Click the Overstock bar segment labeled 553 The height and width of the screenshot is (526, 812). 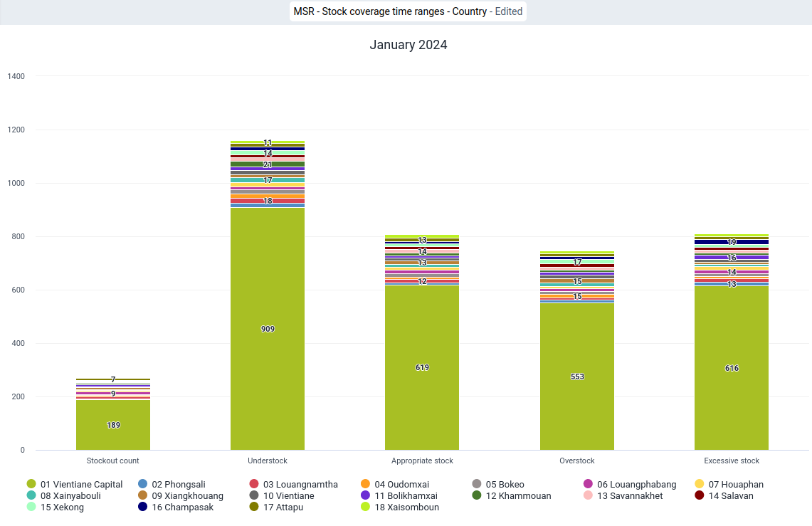577,377
